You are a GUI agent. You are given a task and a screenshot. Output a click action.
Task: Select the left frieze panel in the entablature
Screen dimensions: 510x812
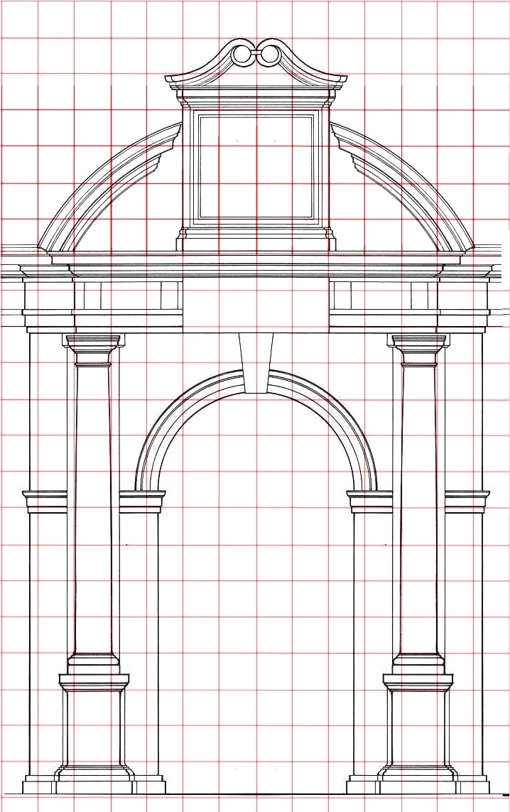click(x=128, y=296)
